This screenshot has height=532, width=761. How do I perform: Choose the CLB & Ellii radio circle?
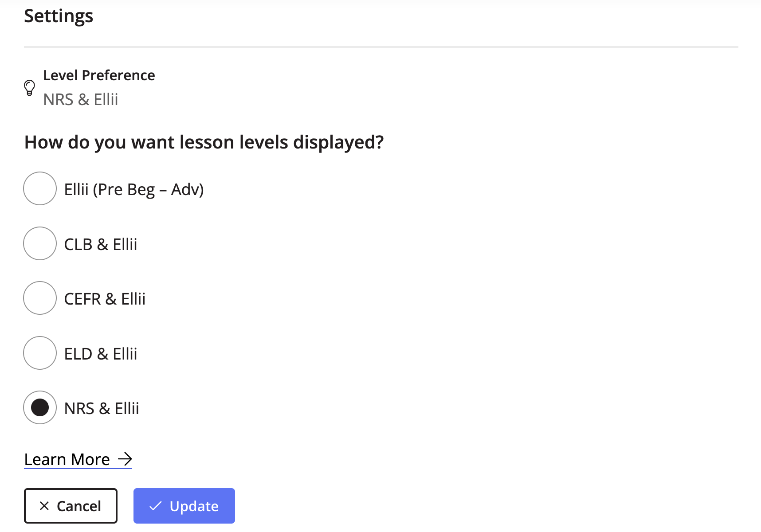pos(40,243)
